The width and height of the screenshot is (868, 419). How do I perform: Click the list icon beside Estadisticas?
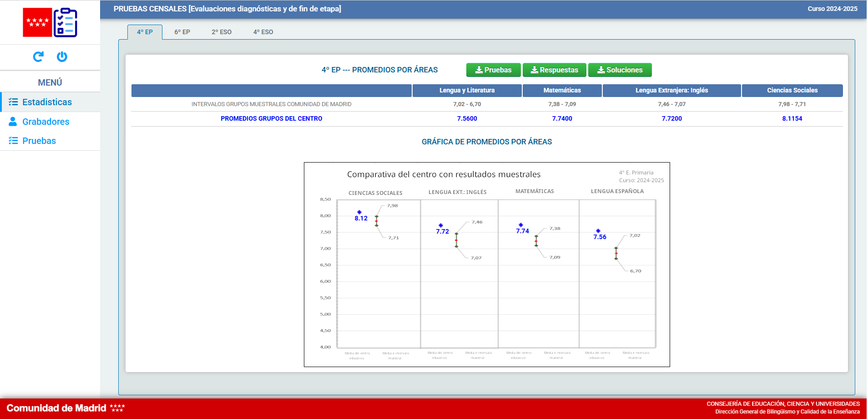[13, 102]
